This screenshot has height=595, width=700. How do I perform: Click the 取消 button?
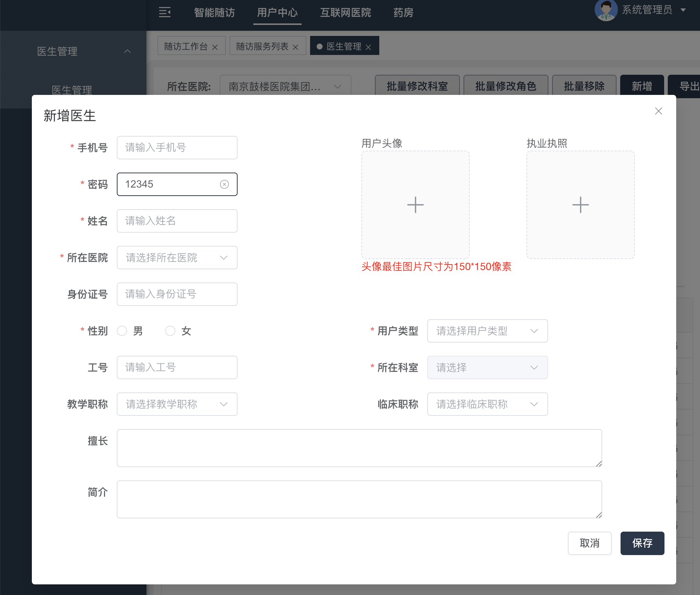[589, 543]
